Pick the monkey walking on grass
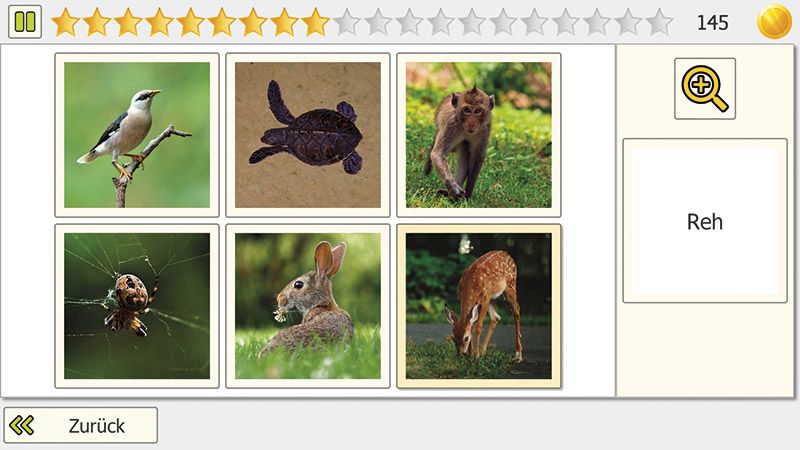Screen dimensions: 800x450 pos(479,135)
